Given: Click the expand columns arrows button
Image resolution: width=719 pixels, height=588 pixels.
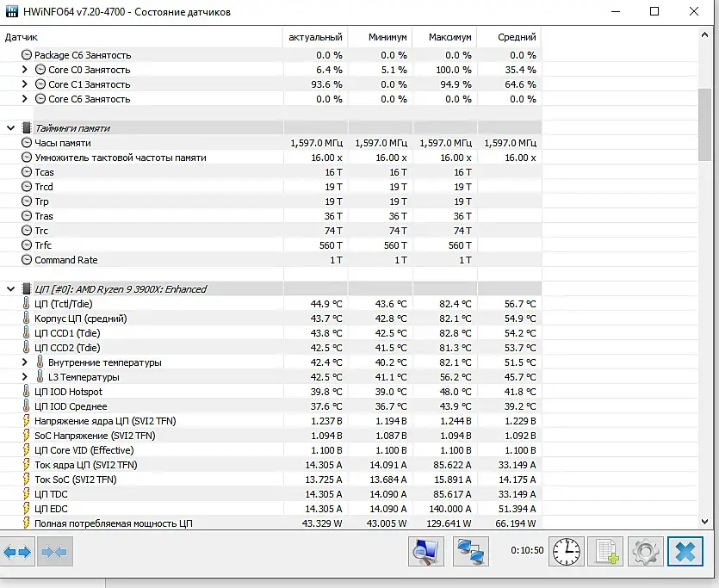Looking at the screenshot, I should (17, 552).
